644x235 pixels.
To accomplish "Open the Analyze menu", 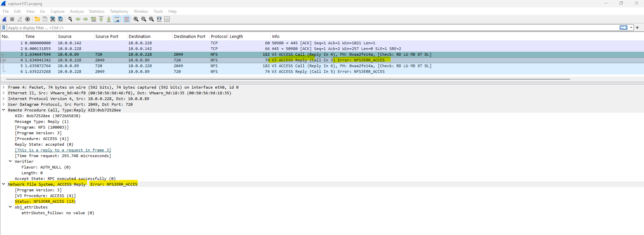I will point(77,11).
